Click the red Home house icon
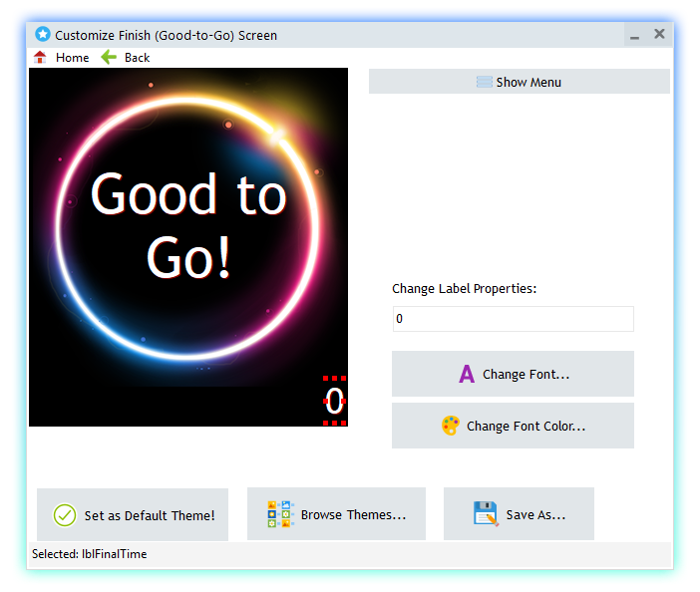Screen dimensions: 700x592 click(41, 58)
